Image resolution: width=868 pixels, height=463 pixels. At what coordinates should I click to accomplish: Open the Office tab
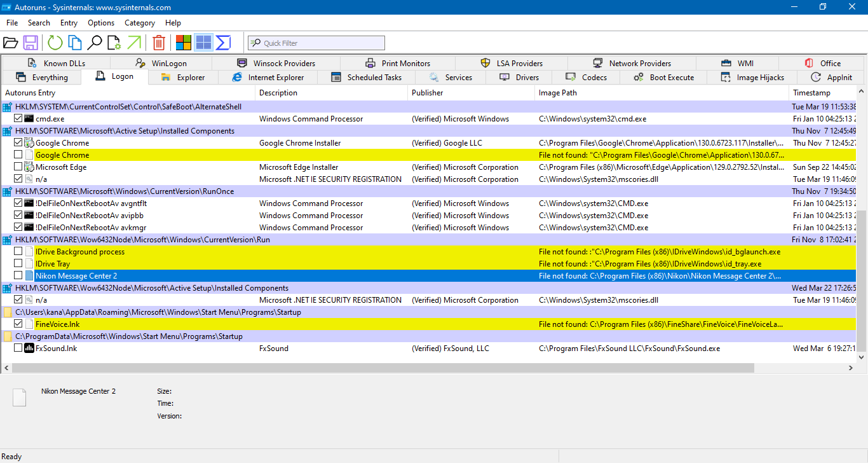click(x=823, y=63)
